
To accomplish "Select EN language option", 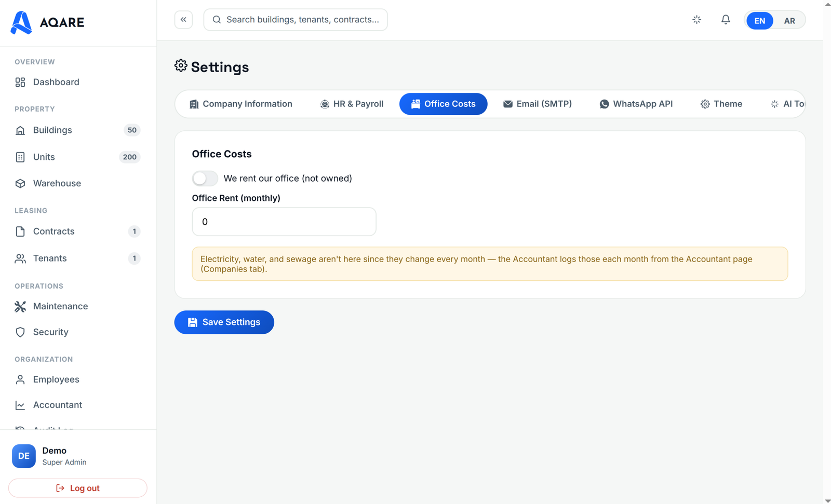I will [759, 21].
